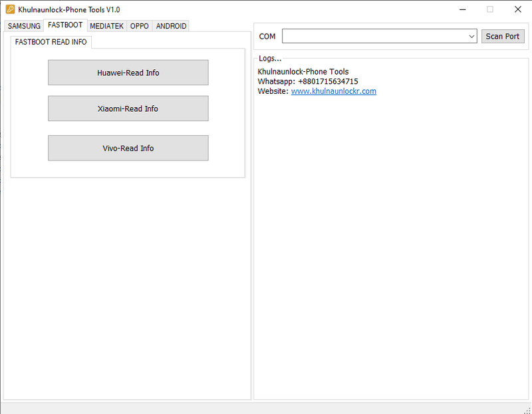Click the Whatsapp number line in Logs
Screen dimensions: 532x414
coord(307,81)
